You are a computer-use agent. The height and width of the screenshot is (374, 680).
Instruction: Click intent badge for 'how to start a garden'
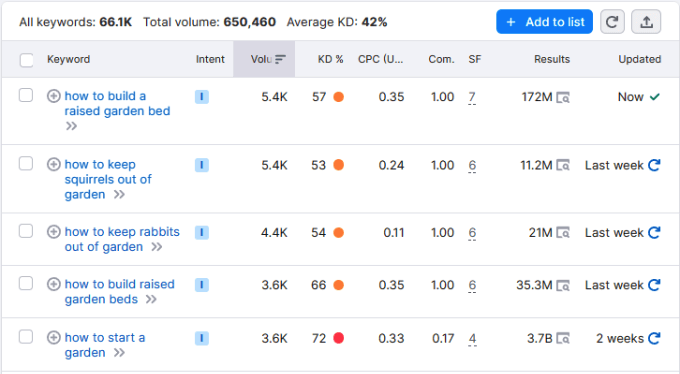point(202,338)
